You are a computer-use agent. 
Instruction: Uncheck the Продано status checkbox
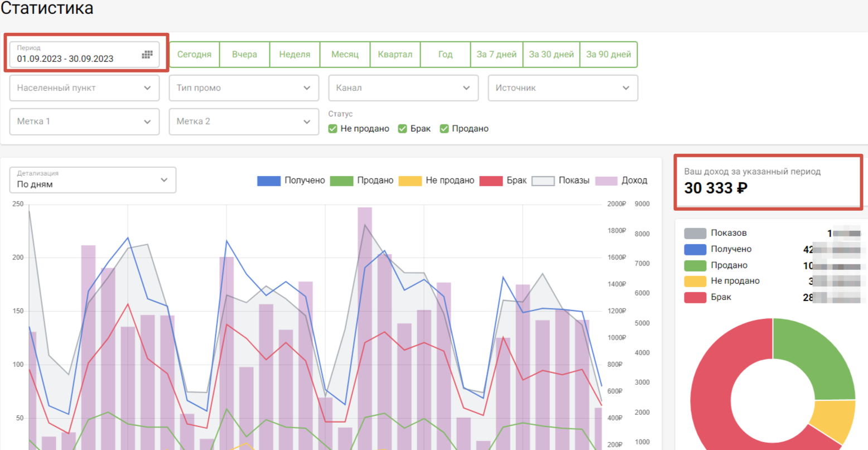point(444,129)
